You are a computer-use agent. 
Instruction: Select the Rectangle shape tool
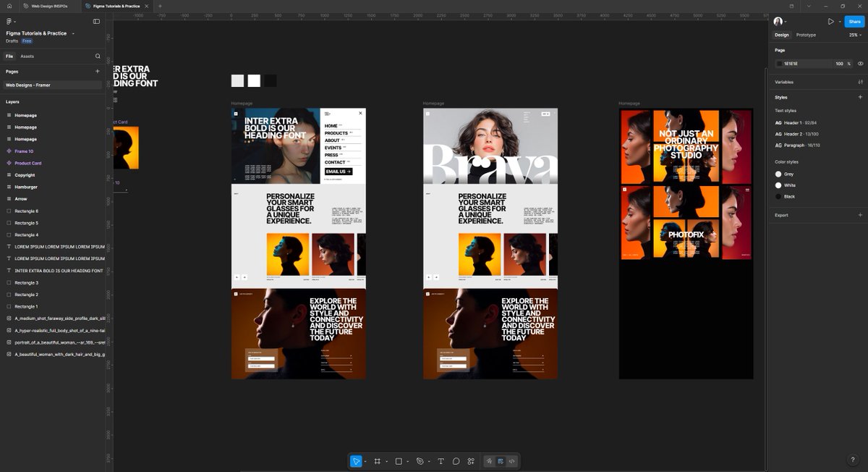click(x=399, y=461)
